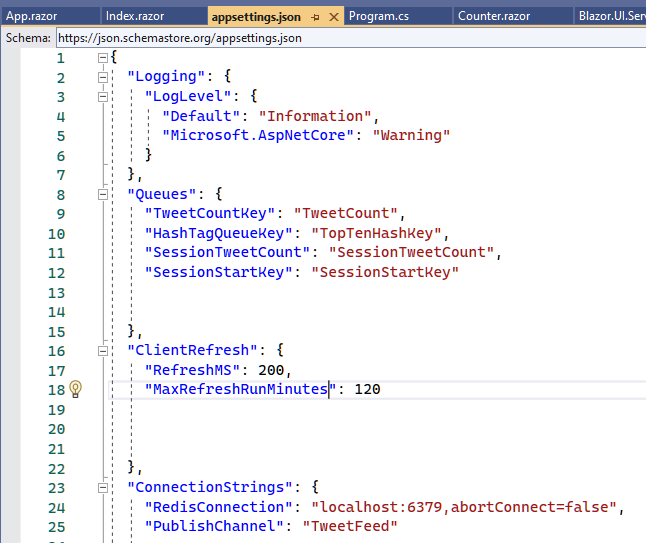Collapse the LogLevel block
The width and height of the screenshot is (646, 543).
click(x=103, y=97)
